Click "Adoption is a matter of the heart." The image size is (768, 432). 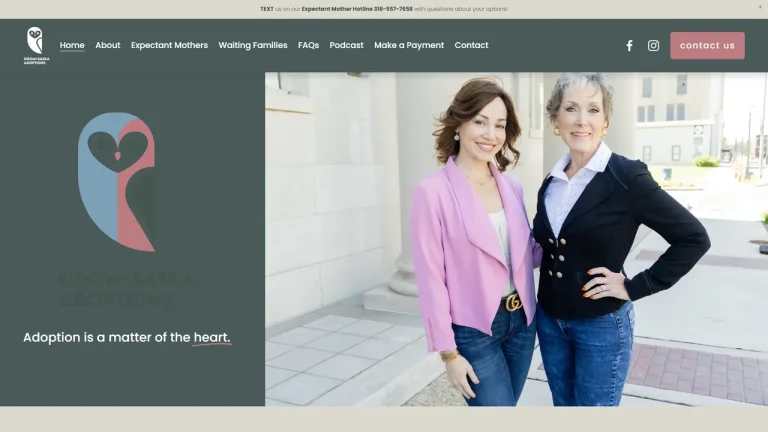point(127,337)
